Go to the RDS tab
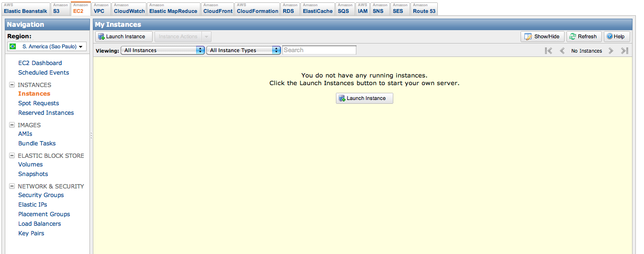Image resolution: width=644 pixels, height=254 pixels. (x=290, y=9)
